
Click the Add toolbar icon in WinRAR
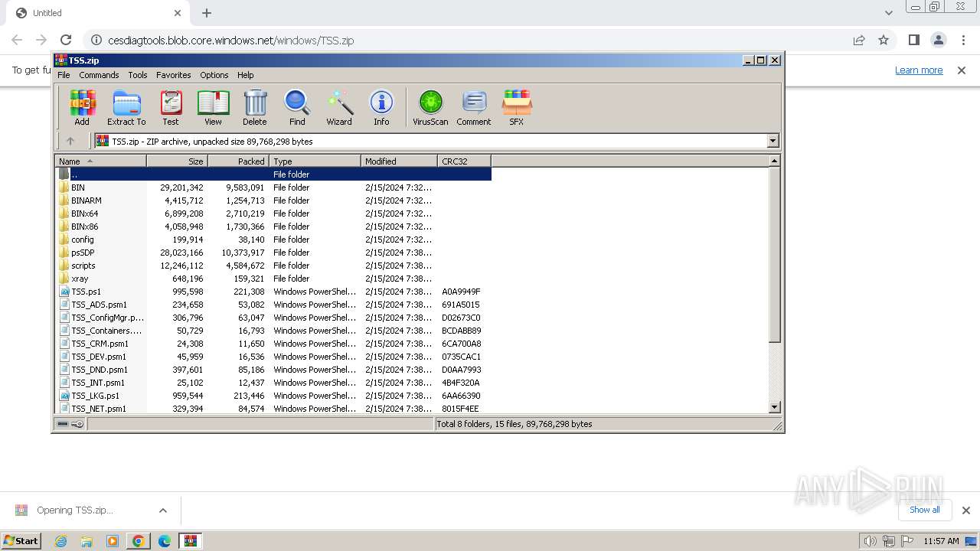82,107
